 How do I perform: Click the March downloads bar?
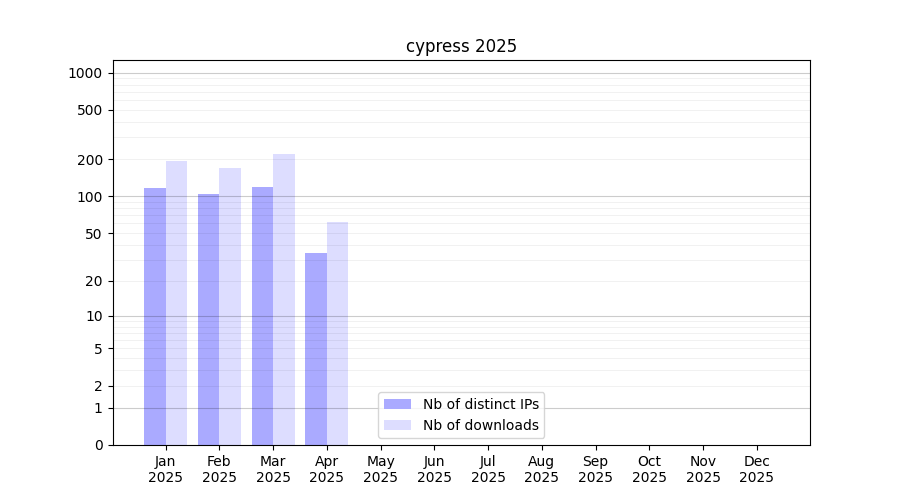(x=284, y=299)
